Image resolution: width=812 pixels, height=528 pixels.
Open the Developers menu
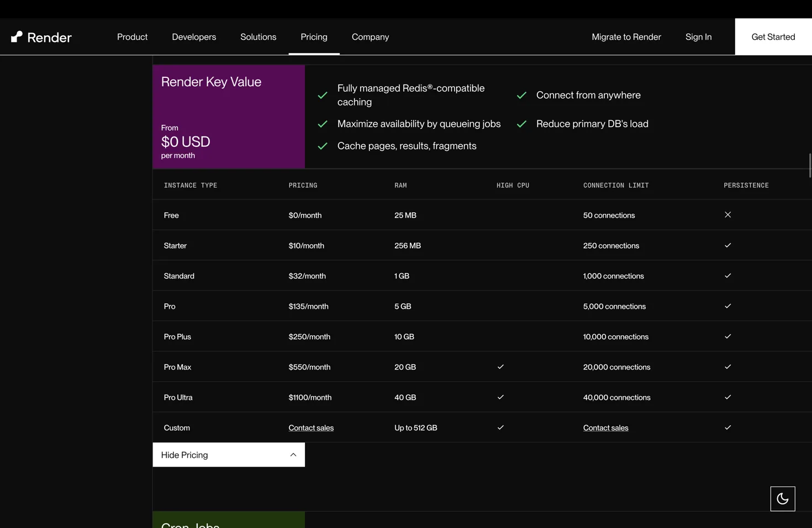194,37
